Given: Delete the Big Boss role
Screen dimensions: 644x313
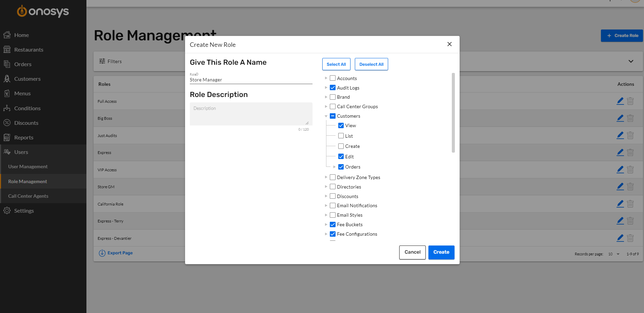Looking at the screenshot, I should pos(631,118).
